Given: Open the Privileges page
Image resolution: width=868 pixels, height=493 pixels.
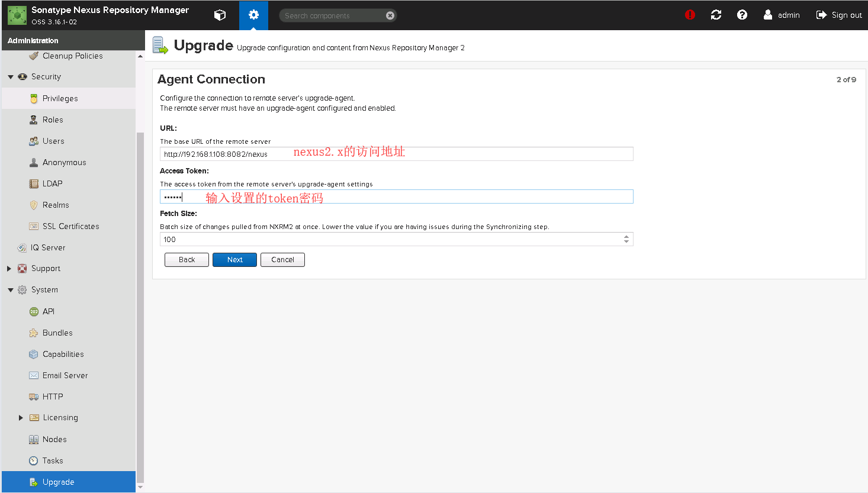Looking at the screenshot, I should click(x=60, y=98).
